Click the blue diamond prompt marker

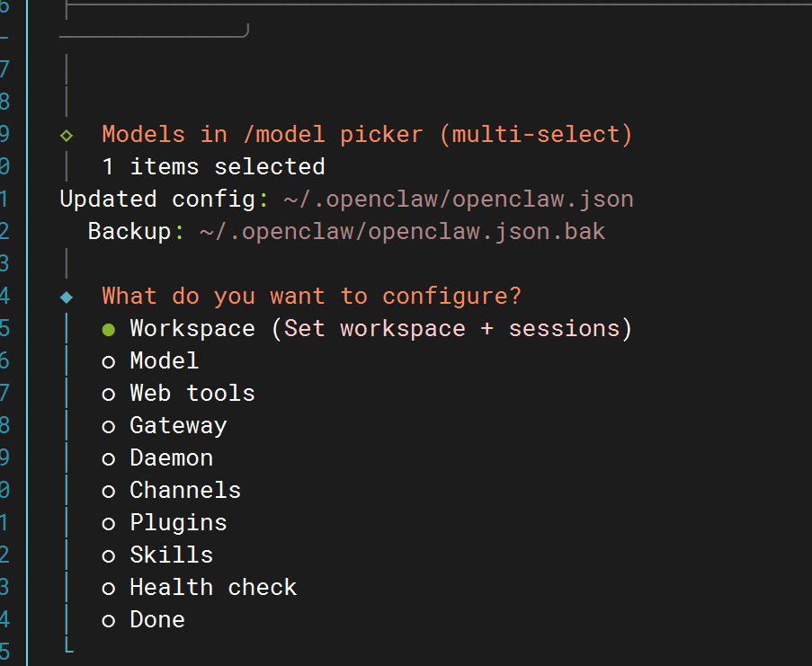(x=67, y=297)
